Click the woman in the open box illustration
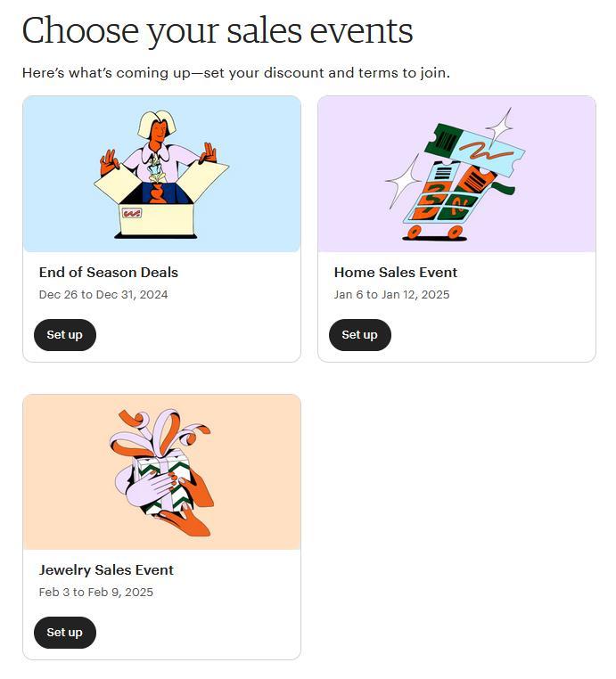 (159, 143)
